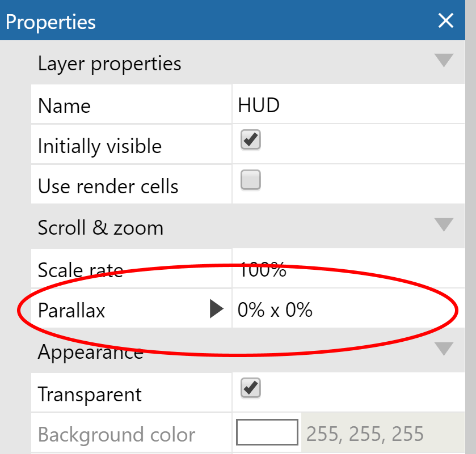Image resolution: width=476 pixels, height=454 pixels.
Task: Collapse the Appearance section
Action: click(443, 348)
